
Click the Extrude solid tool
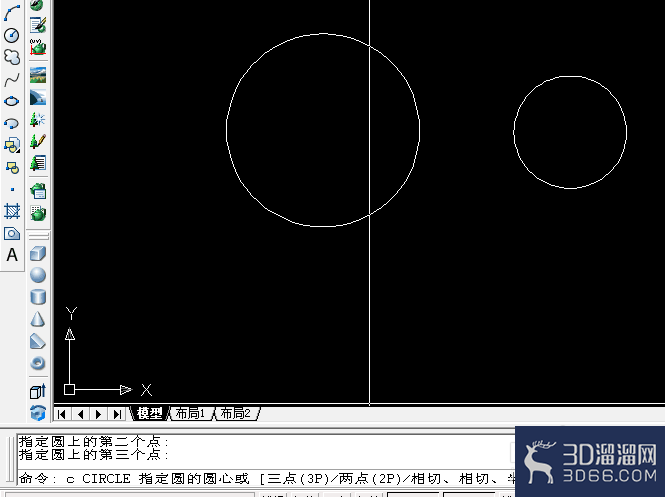coord(38,391)
